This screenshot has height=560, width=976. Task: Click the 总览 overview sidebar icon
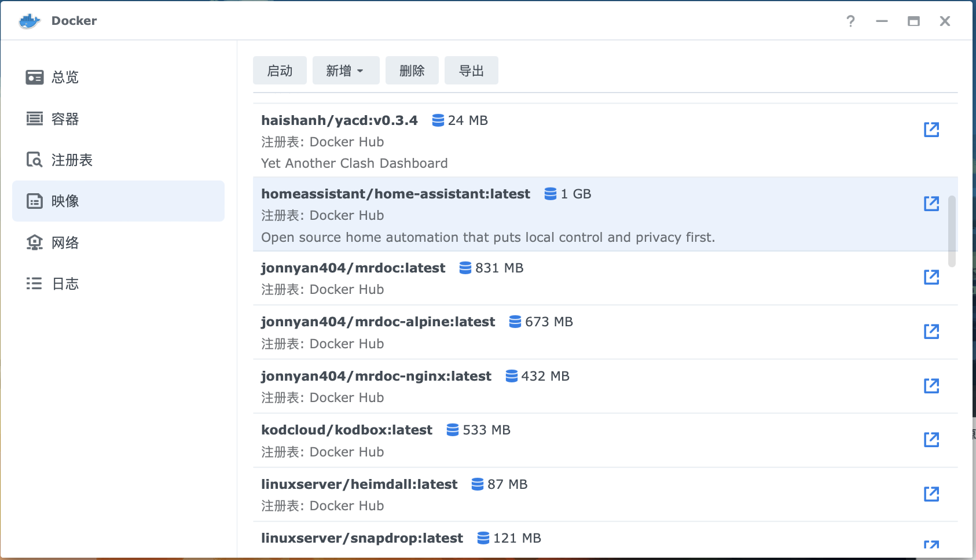click(35, 77)
